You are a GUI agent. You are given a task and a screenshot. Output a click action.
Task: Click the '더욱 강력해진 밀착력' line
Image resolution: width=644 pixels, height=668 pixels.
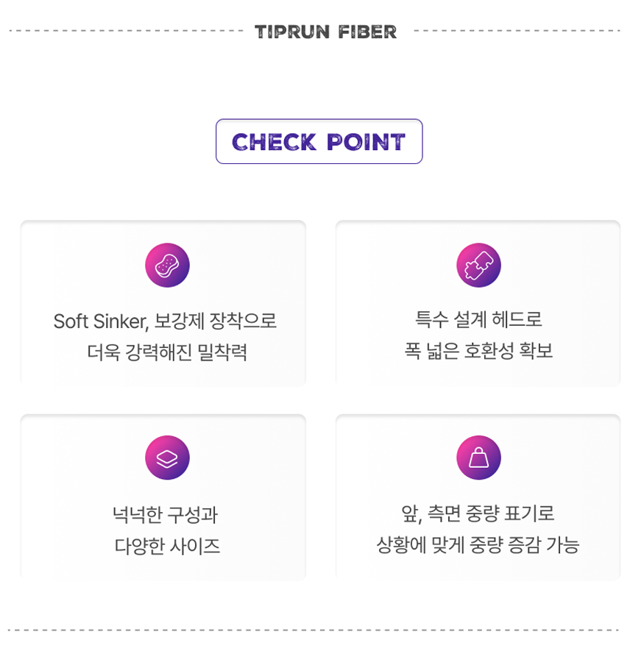point(167,352)
